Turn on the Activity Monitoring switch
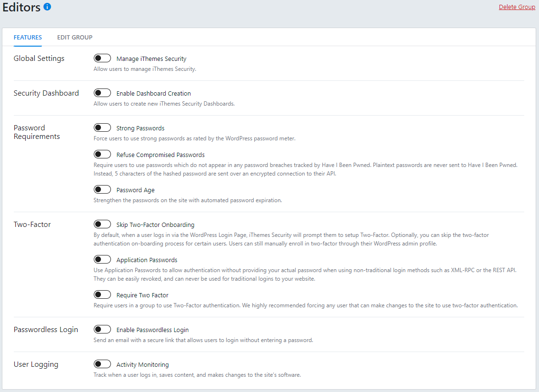Screen dimensions: 539x392 tap(102, 363)
